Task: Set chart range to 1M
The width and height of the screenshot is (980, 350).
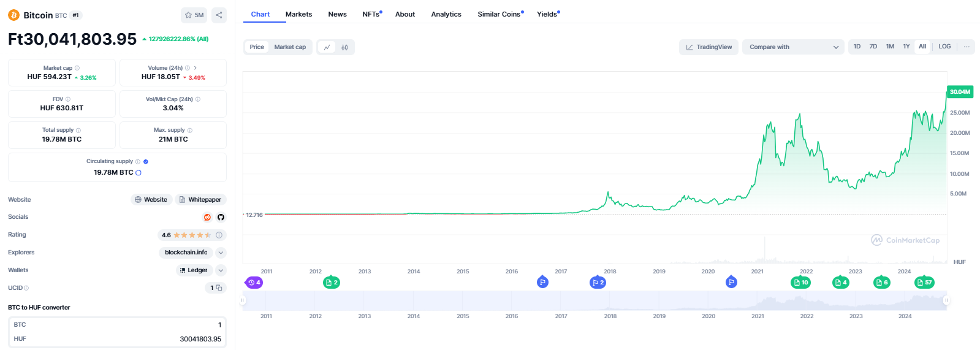Action: [x=890, y=47]
